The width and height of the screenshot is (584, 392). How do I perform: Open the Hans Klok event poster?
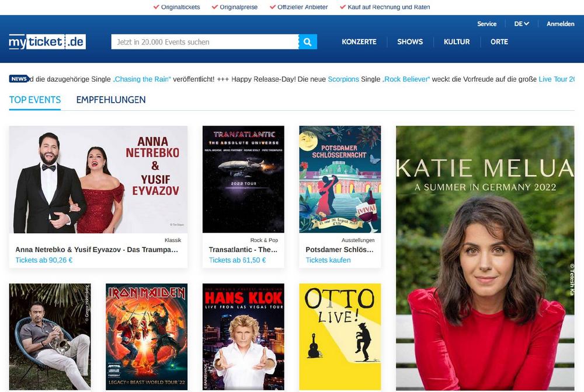click(x=243, y=336)
